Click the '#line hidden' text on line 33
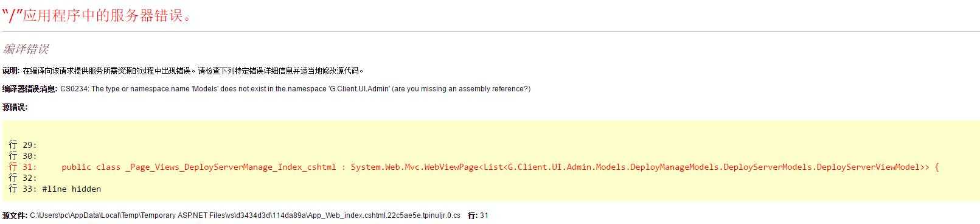This screenshot has height=224, width=980. click(x=72, y=189)
